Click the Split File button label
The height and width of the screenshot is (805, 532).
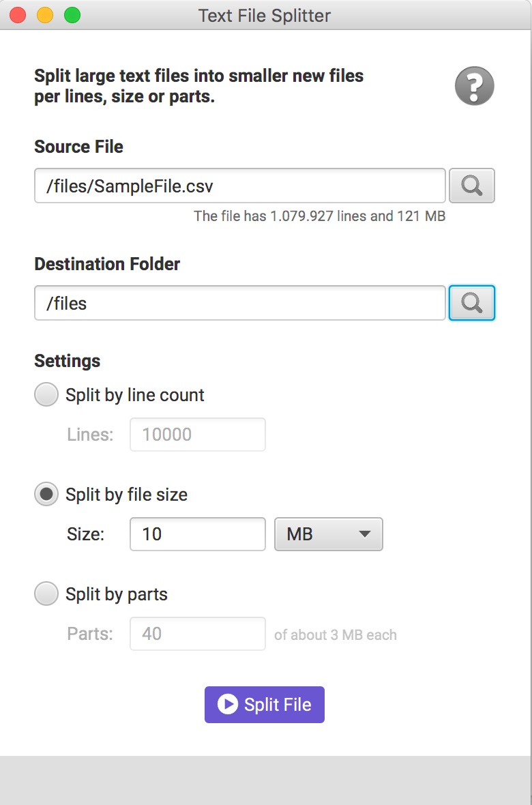click(278, 705)
